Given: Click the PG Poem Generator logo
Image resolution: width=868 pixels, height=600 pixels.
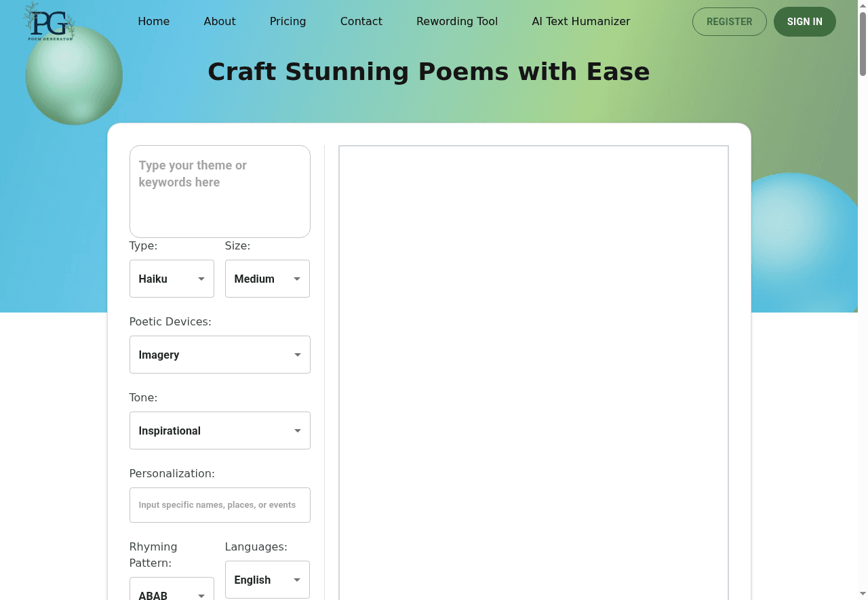Looking at the screenshot, I should (x=48, y=22).
